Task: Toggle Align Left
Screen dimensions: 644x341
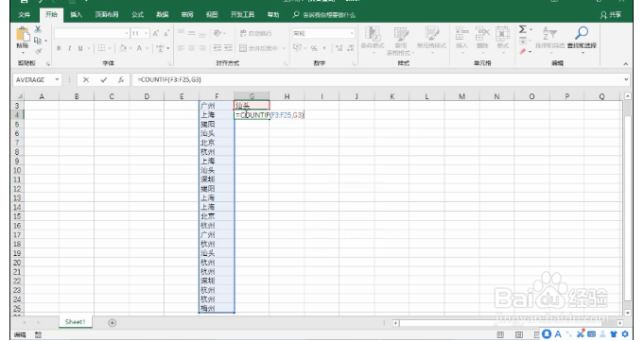Action: 181,48
